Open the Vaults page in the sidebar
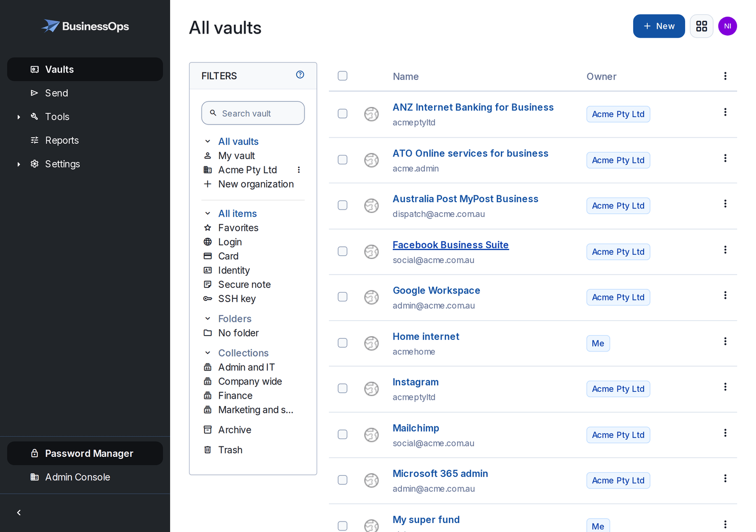The image size is (756, 532). click(85, 69)
